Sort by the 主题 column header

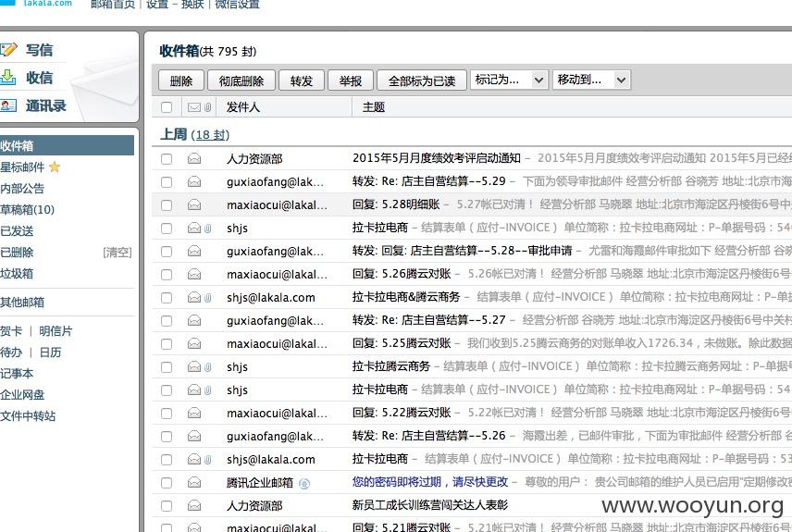(374, 107)
